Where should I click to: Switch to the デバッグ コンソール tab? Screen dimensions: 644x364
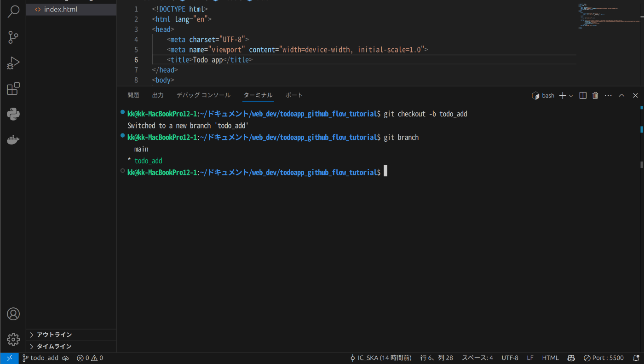pos(203,95)
